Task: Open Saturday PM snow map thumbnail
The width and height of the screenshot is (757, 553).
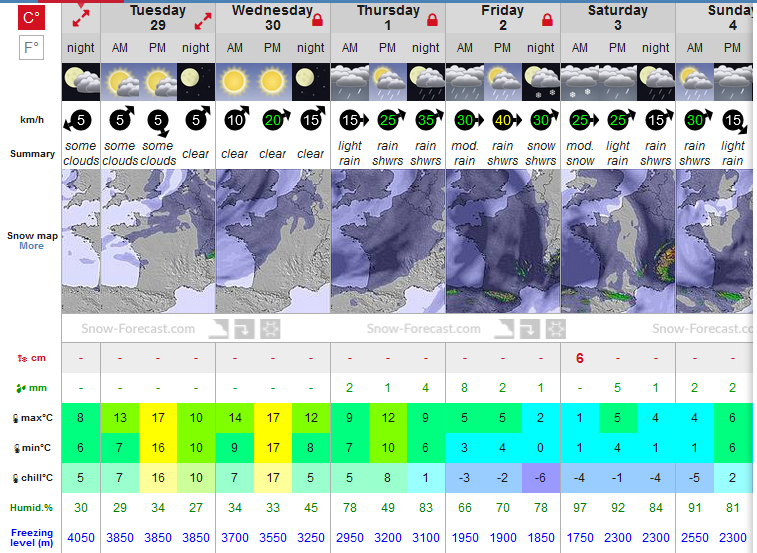Action: tap(617, 241)
